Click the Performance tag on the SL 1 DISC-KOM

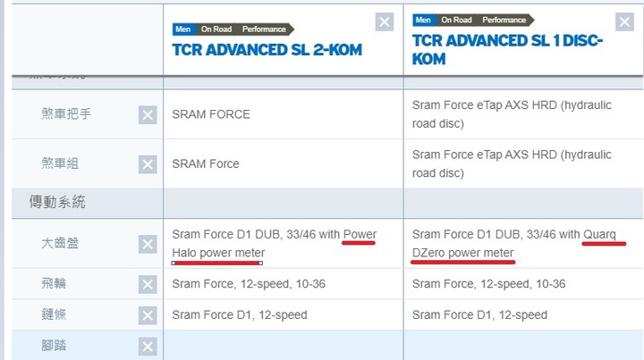point(504,20)
